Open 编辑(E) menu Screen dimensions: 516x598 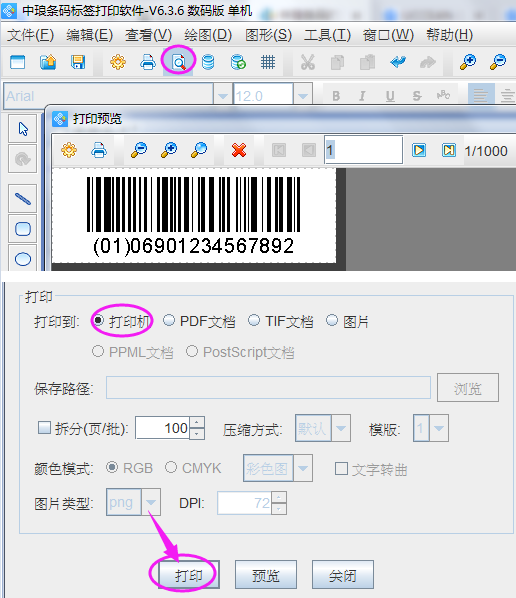click(89, 35)
